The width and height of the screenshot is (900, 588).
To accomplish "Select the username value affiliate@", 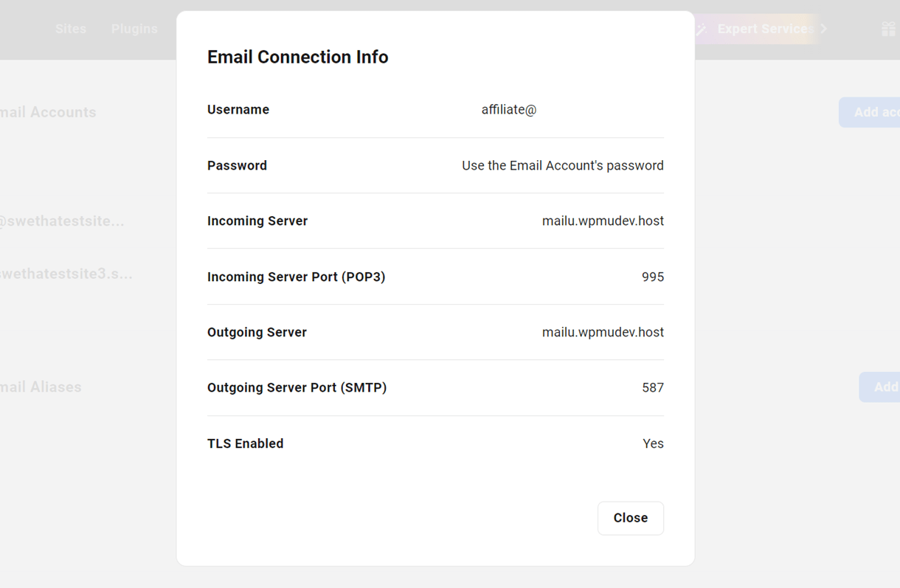I will pos(508,109).
